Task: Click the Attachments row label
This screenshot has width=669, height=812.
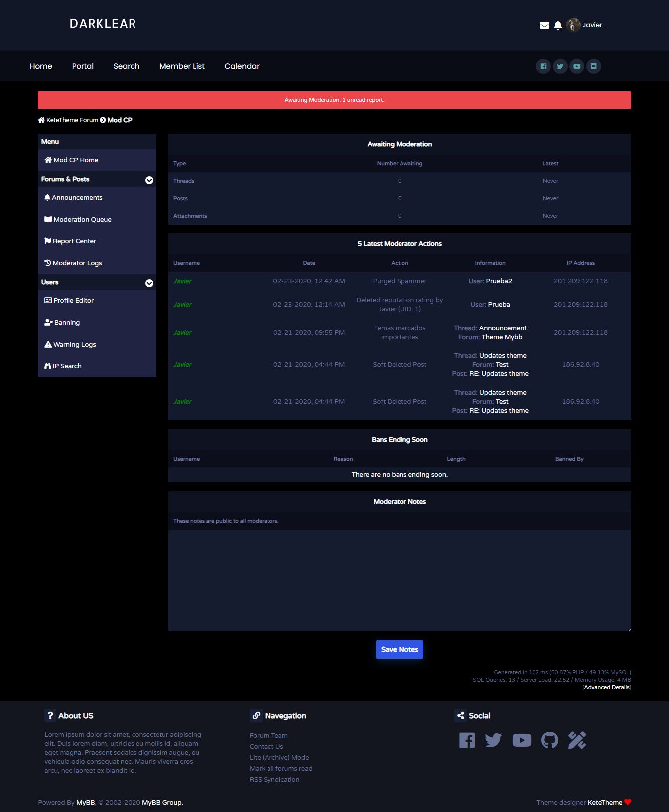Action: click(x=190, y=216)
